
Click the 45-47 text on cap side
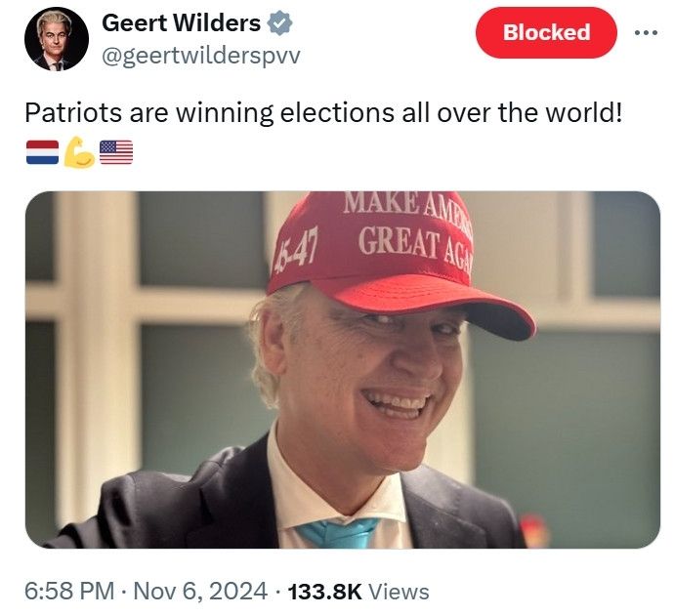pos(297,252)
